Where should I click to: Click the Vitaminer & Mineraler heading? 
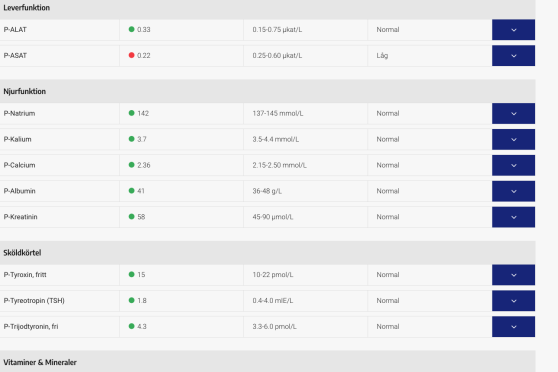click(x=40, y=362)
